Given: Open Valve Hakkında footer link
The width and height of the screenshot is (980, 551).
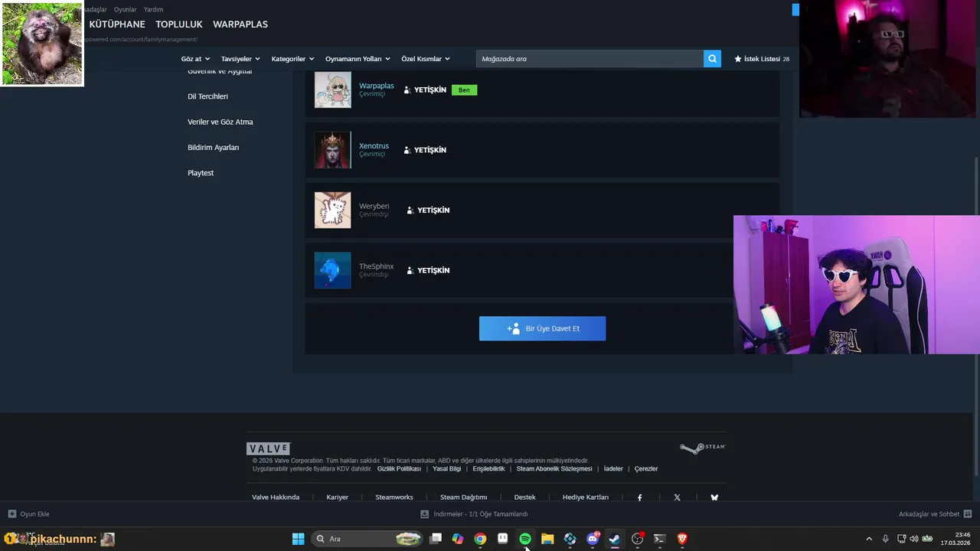Looking at the screenshot, I should pyautogui.click(x=276, y=497).
